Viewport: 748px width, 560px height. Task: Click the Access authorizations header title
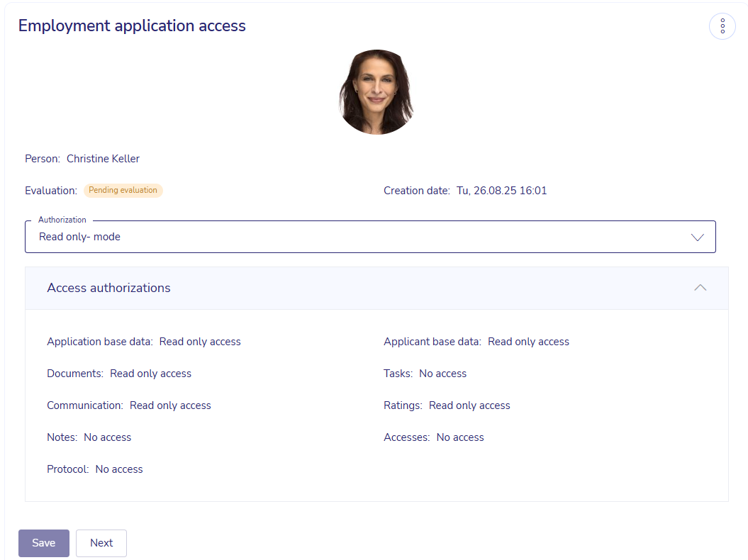point(108,288)
